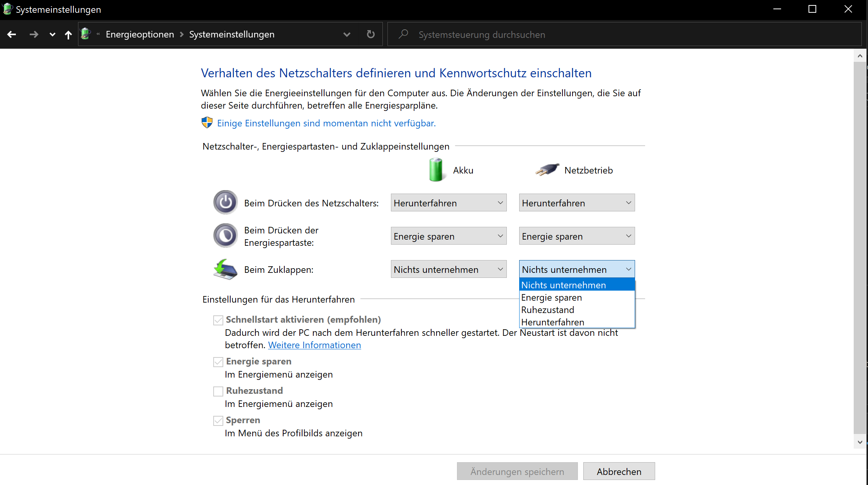Click the forward navigation arrow
Image resolution: width=868 pixels, height=485 pixels.
[x=34, y=34]
